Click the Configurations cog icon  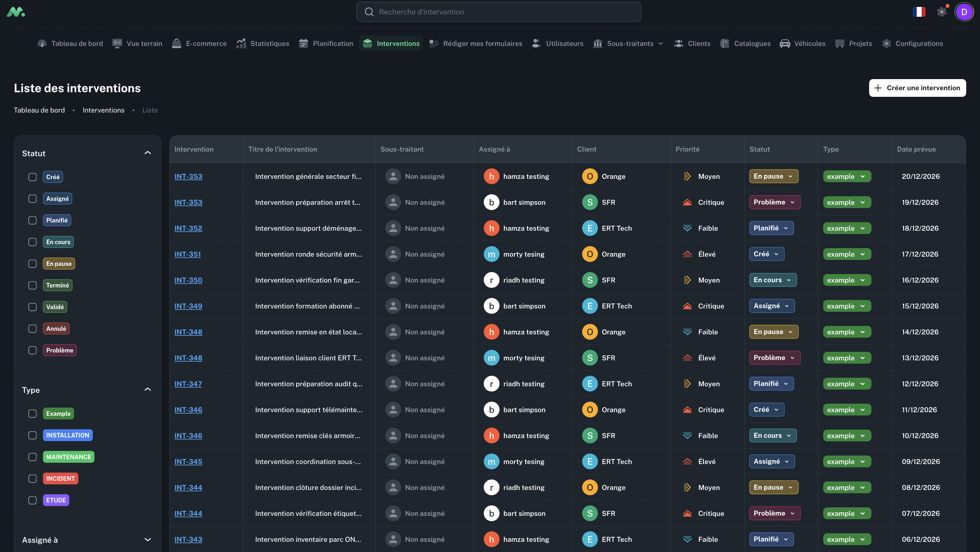[x=887, y=43]
